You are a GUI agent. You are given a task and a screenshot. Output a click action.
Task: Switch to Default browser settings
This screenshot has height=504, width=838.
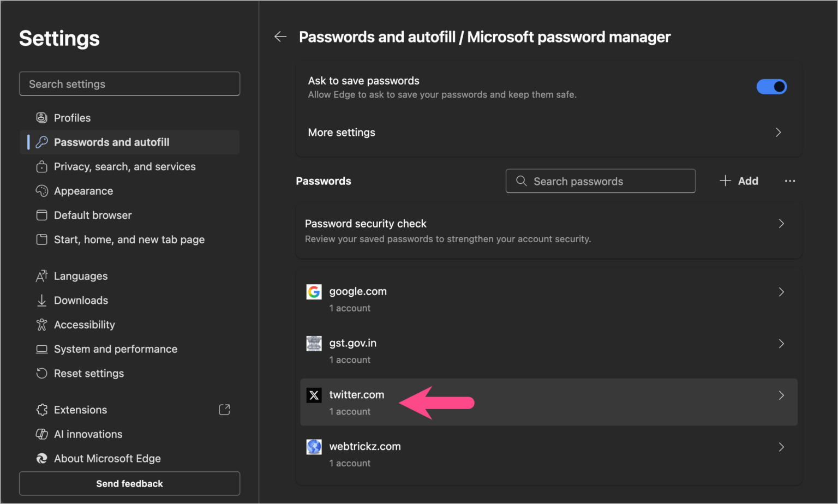click(42, 215)
